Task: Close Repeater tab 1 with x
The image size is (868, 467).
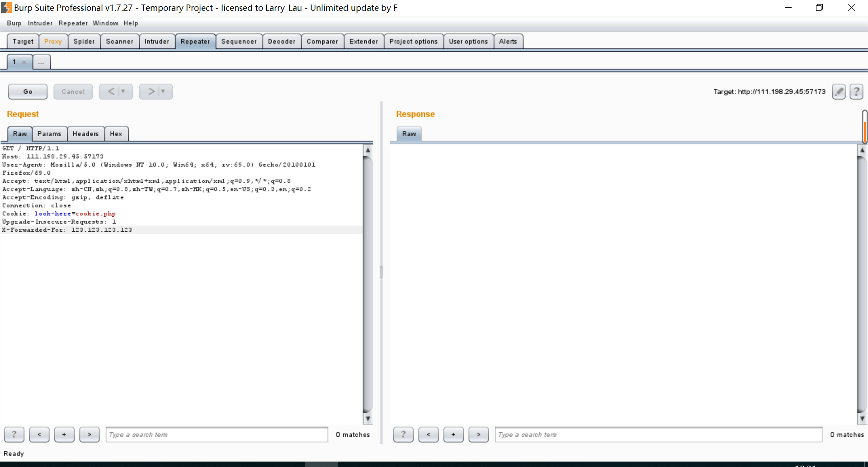Action: (x=24, y=62)
